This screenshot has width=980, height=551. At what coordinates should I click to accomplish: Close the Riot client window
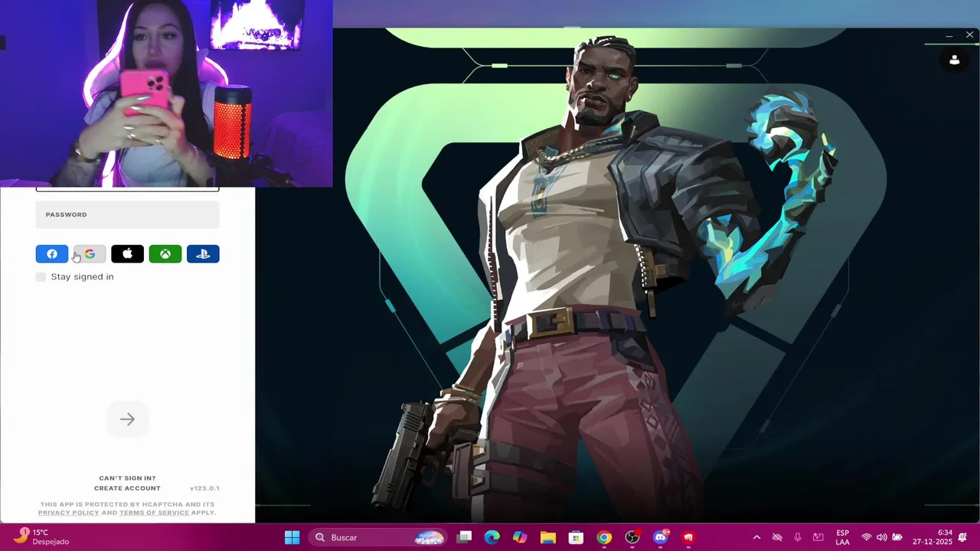969,35
